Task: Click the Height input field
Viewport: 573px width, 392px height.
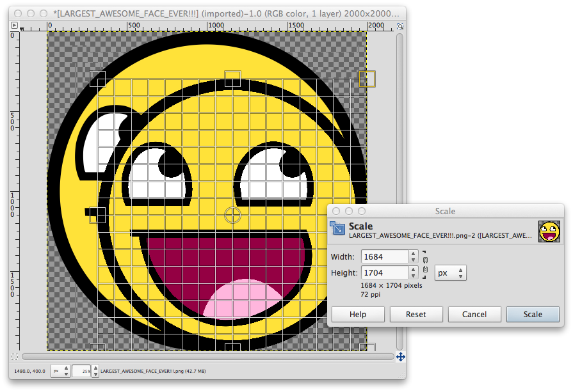Action: click(x=384, y=272)
